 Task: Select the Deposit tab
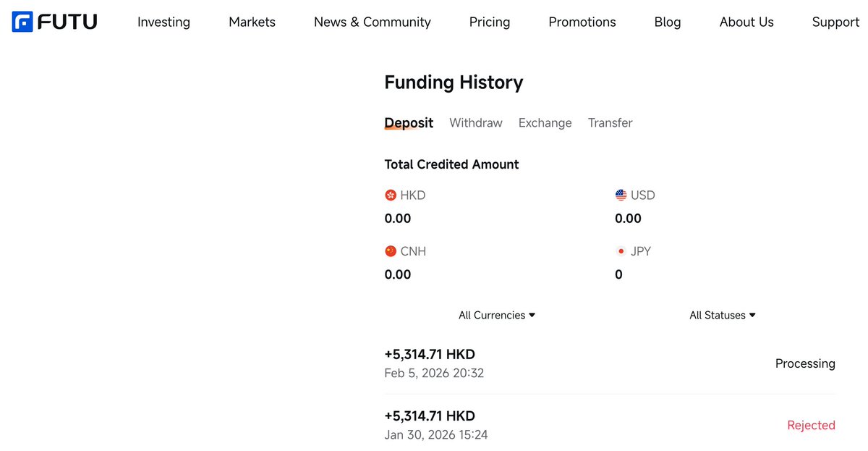(x=409, y=122)
